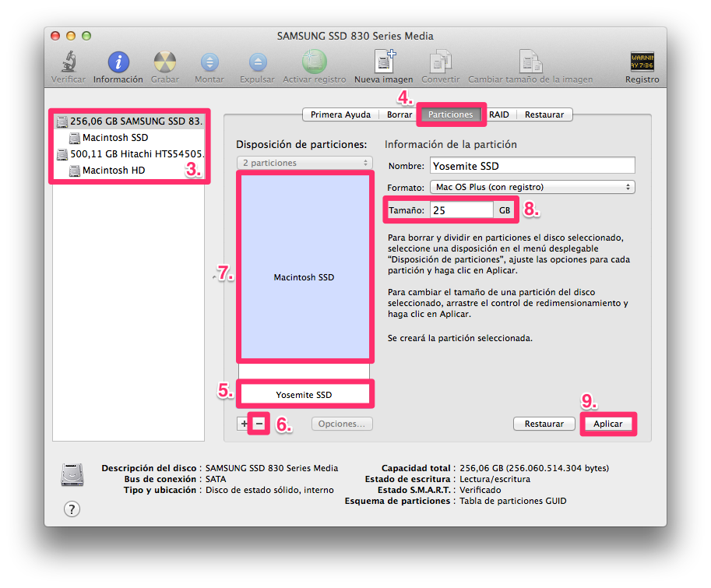
Task: Open the Formato Mac OS Plus dropdown
Action: 533,187
